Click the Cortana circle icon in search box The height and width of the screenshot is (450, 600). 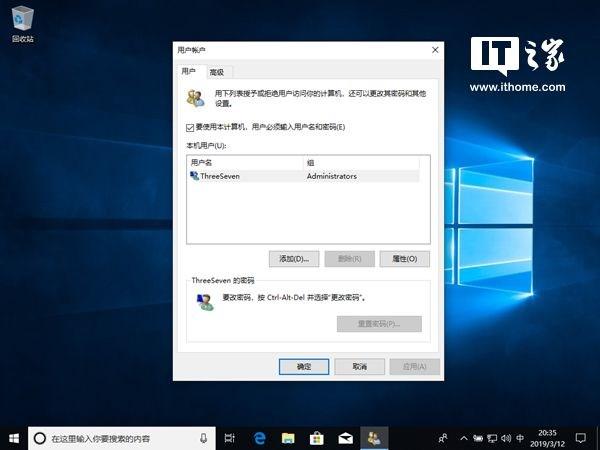(40, 438)
